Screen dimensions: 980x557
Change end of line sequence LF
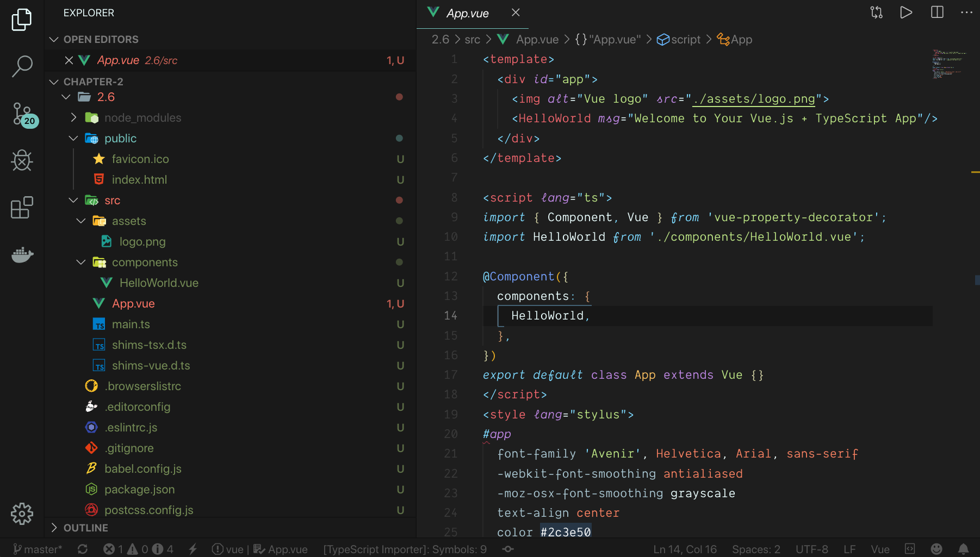pos(849,549)
